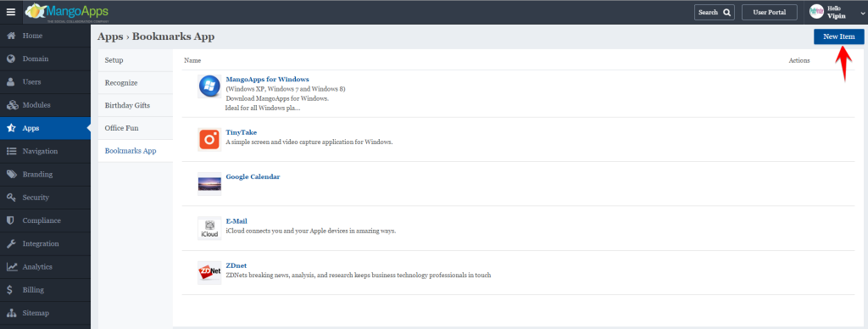The height and width of the screenshot is (329, 868).
Task: Open the hamburger menu icon
Action: 11,12
